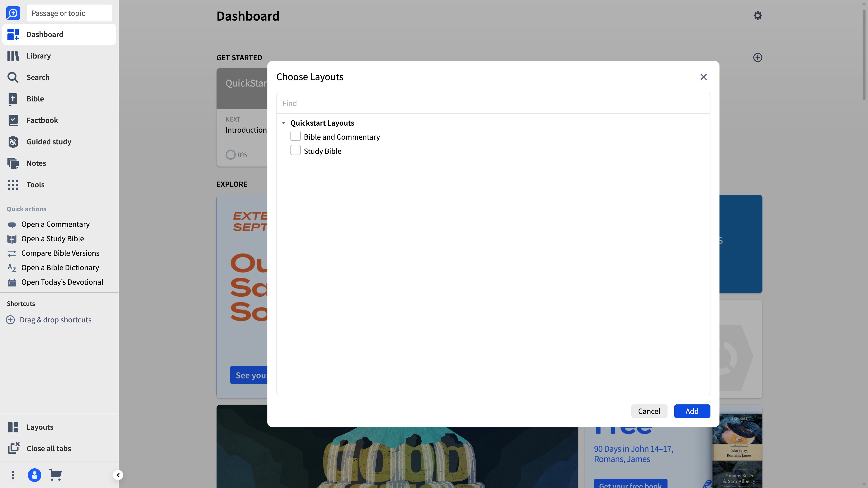Click the Bible Dictionary A-Z icon
This screenshot has width=868, height=488.
tap(12, 268)
